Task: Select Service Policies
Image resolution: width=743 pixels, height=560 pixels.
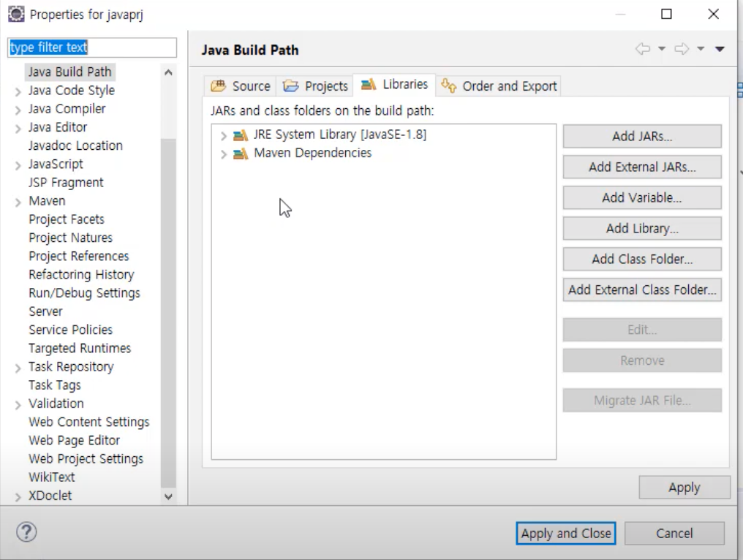Action: (x=71, y=330)
